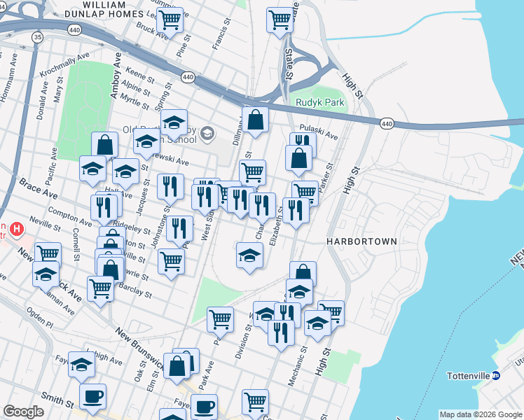Open the grocery cart marker near Bruck Ave
The height and width of the screenshot is (420, 524).
(x=170, y=22)
